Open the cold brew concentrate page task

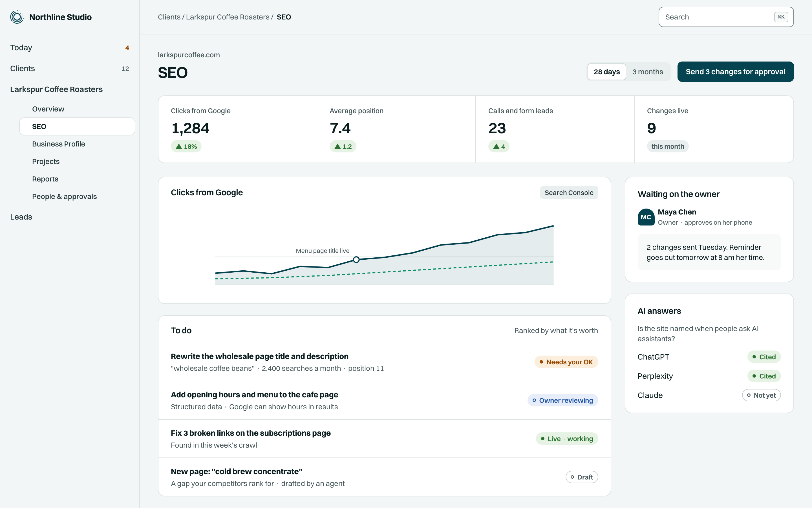point(384,477)
